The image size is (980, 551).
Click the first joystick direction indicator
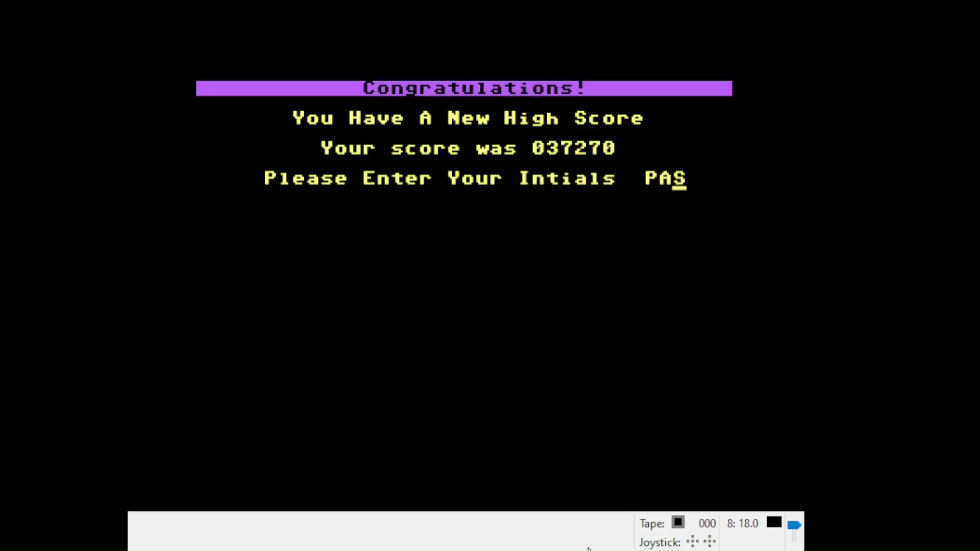pyautogui.click(x=693, y=541)
